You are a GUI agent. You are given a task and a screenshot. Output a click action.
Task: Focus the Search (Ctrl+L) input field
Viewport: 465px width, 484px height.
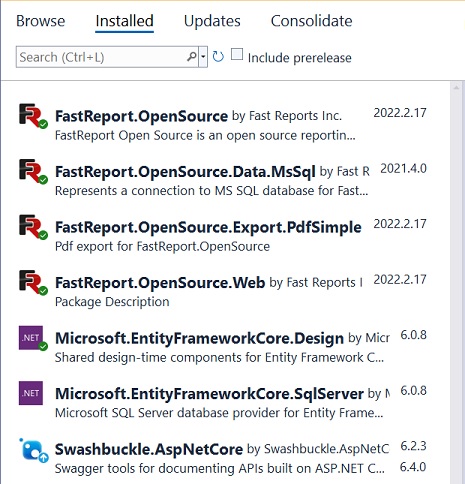(x=102, y=57)
